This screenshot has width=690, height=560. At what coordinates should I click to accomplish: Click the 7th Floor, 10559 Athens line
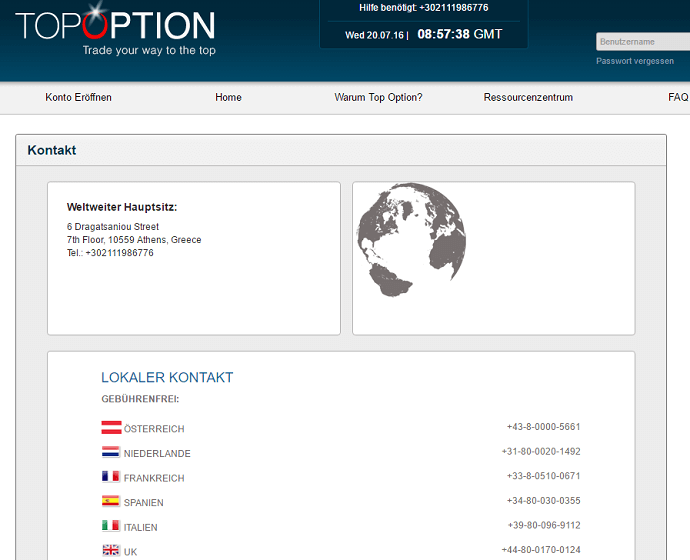tap(134, 240)
